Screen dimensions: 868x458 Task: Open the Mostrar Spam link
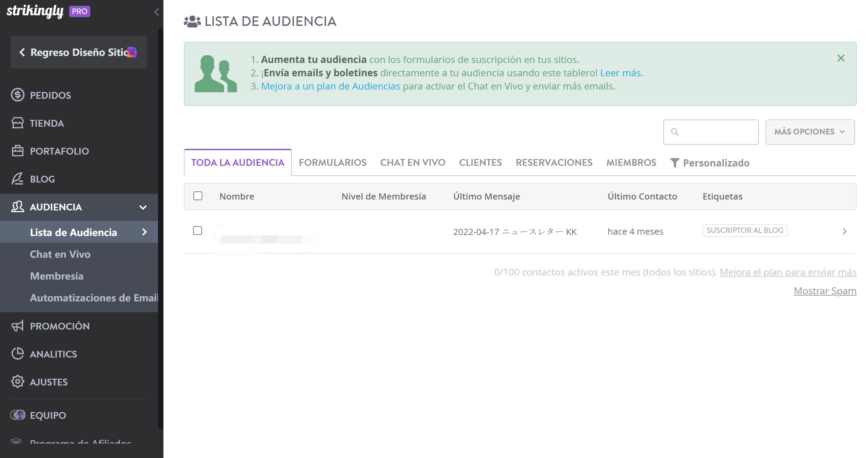(x=825, y=291)
